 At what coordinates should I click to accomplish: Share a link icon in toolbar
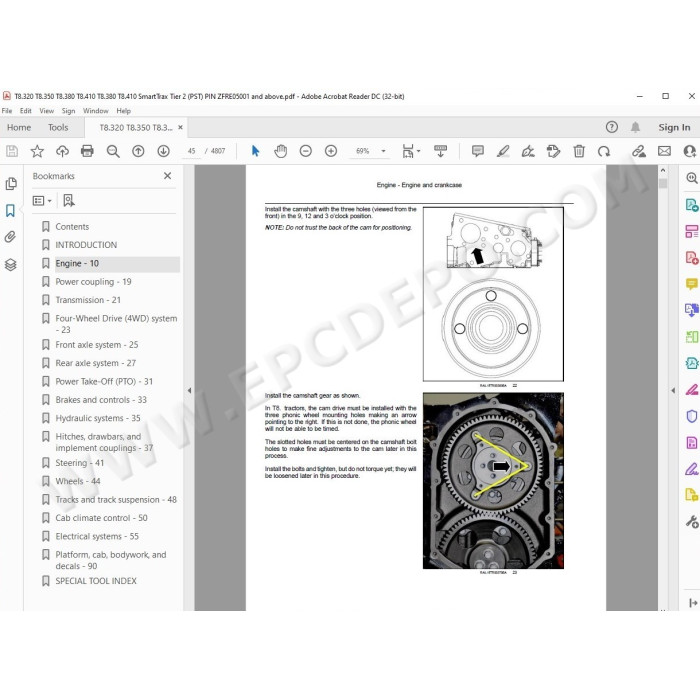pos(639,151)
